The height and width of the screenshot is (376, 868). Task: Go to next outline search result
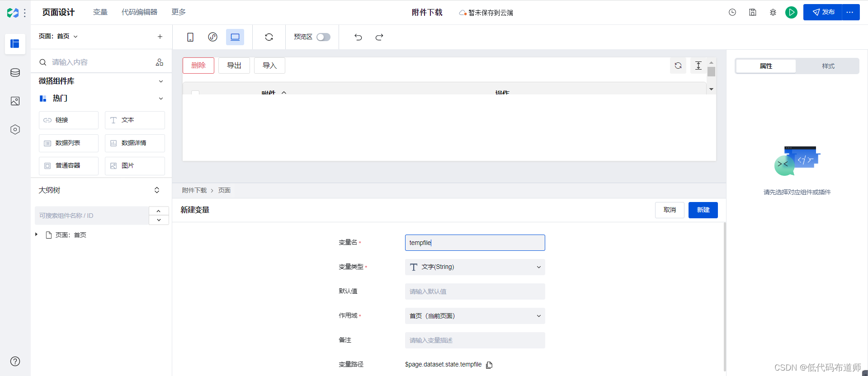[x=159, y=220]
